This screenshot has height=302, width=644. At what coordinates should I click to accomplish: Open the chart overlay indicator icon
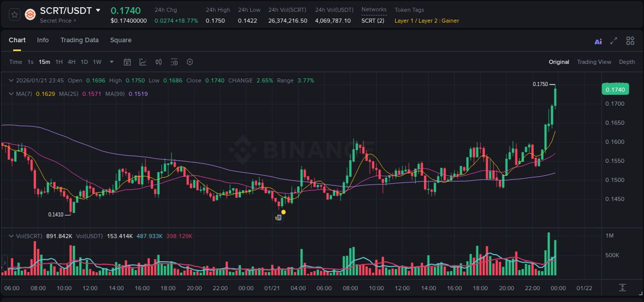(x=143, y=61)
